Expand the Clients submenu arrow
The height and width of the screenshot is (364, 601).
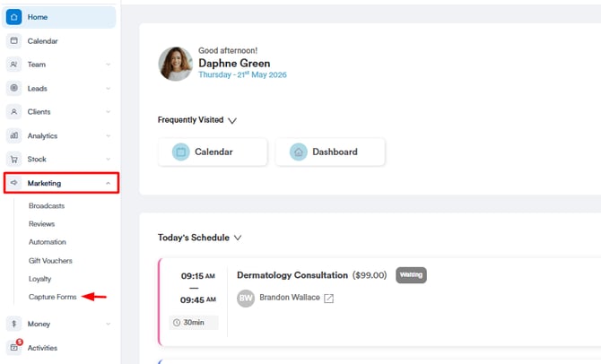click(108, 112)
